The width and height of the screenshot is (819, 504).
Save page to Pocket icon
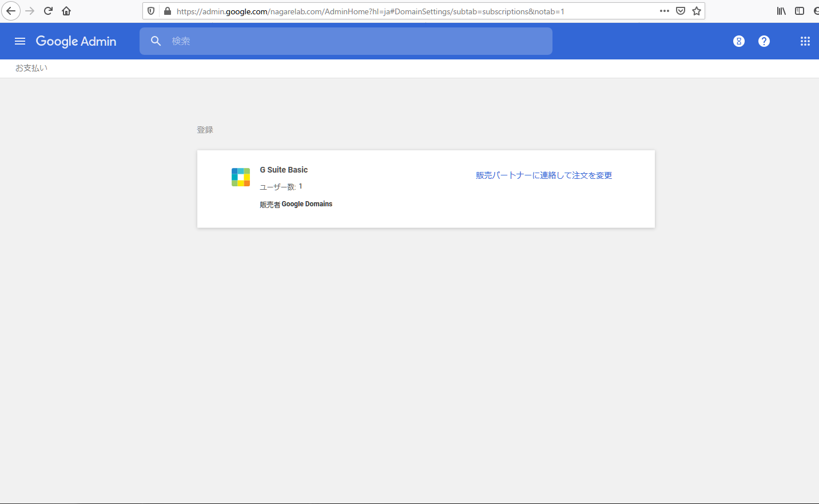click(681, 11)
